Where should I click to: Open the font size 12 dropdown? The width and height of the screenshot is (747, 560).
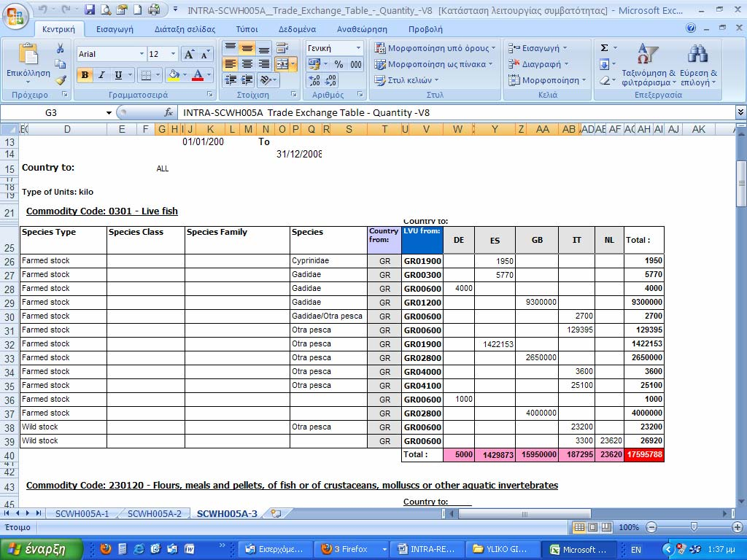(x=173, y=54)
